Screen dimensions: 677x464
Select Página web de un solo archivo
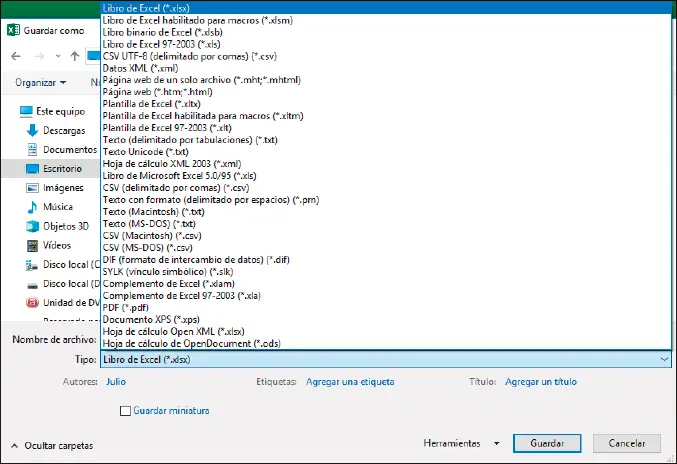pos(386,80)
